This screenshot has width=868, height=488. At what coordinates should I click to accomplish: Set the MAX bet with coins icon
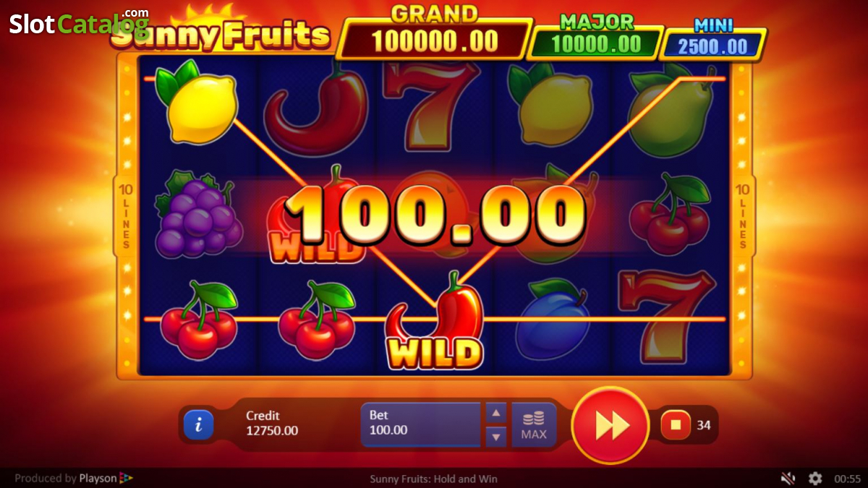[x=534, y=425]
